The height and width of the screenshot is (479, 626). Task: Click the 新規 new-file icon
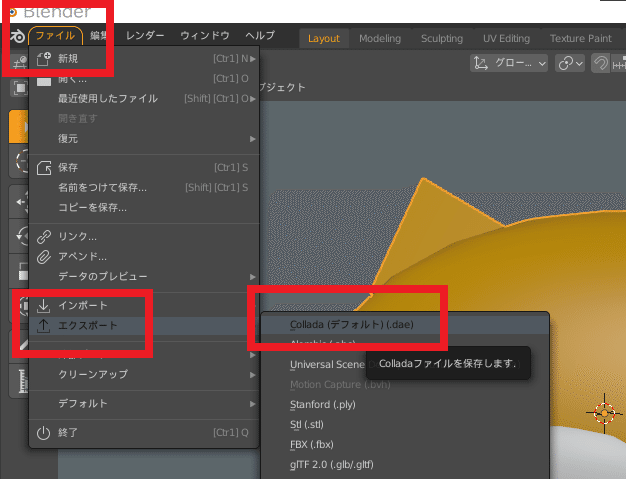click(44, 59)
